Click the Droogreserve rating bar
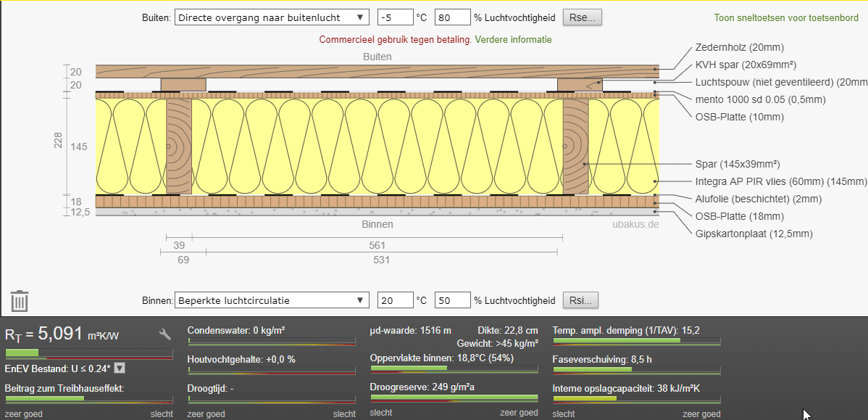The height and width of the screenshot is (420, 868). [454, 398]
